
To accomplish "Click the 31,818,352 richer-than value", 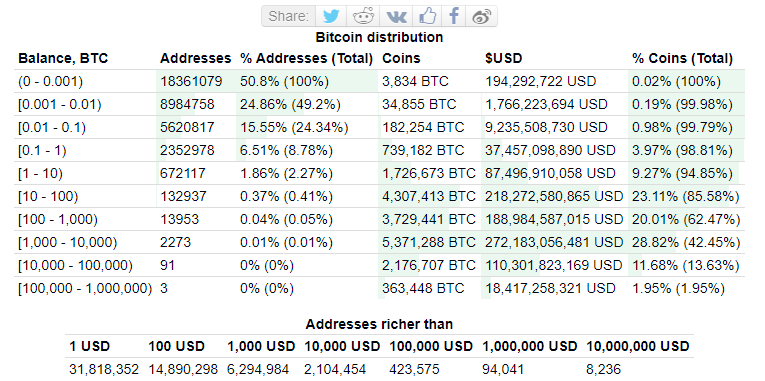I will [103, 369].
